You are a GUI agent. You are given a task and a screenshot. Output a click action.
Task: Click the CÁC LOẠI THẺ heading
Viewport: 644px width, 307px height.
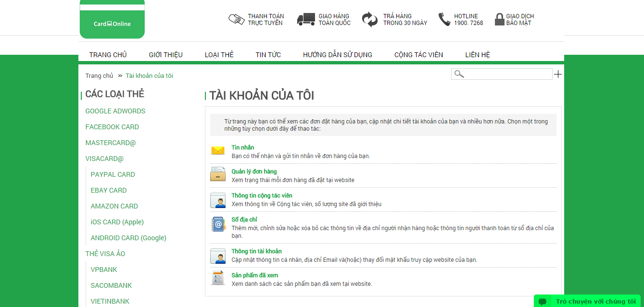pyautogui.click(x=115, y=94)
